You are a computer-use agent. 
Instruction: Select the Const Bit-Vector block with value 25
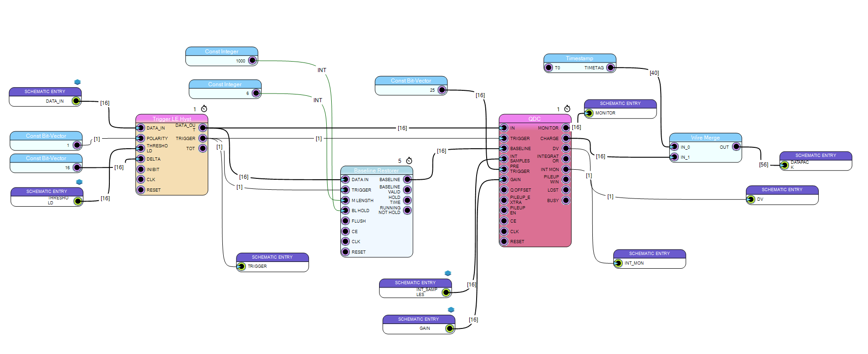[x=411, y=86]
